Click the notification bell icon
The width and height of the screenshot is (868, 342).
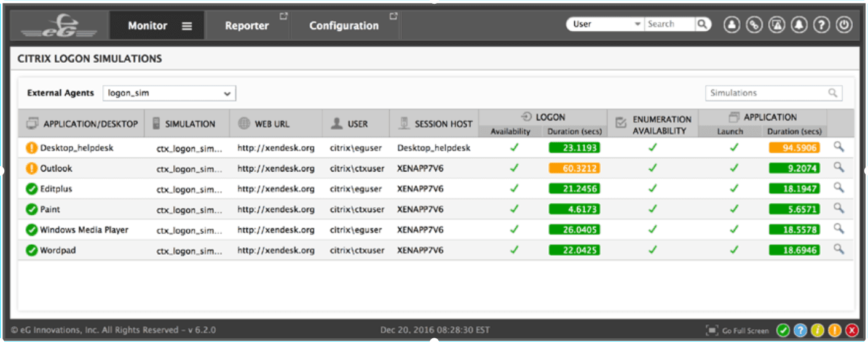(x=799, y=25)
